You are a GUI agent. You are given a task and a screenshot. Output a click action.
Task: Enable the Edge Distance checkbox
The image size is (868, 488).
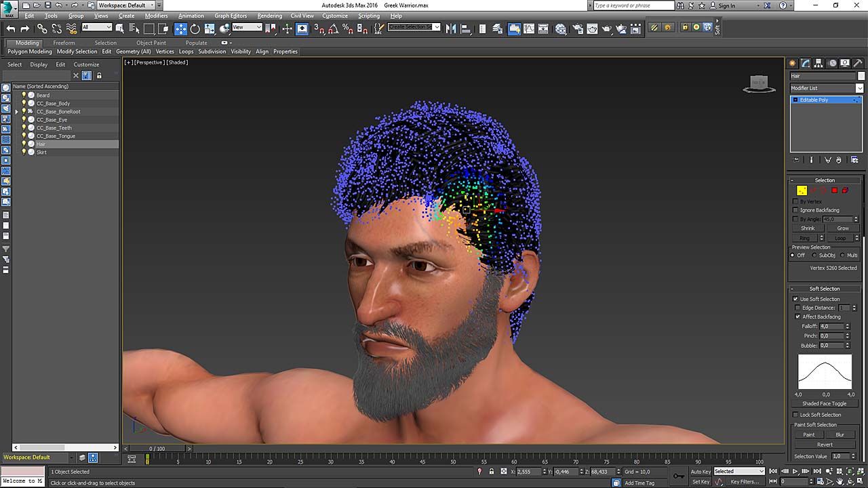pos(798,308)
